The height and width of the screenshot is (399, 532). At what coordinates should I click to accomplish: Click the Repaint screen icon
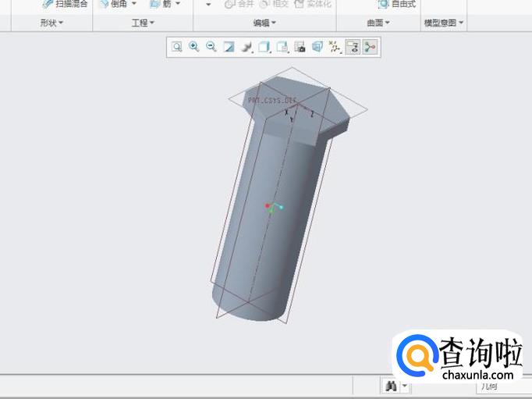coord(229,47)
